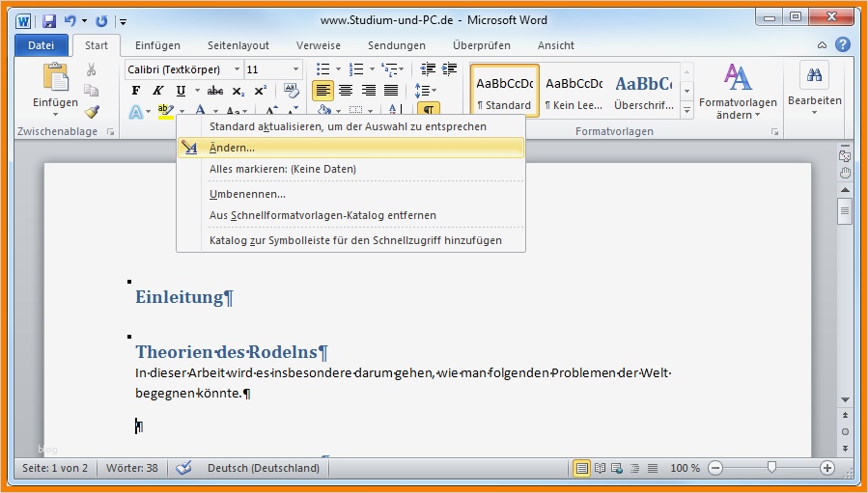This screenshot has width=868, height=493.
Task: Click Standard aktualisieren, um der Auswahl zu entsprechen
Action: 350,126
